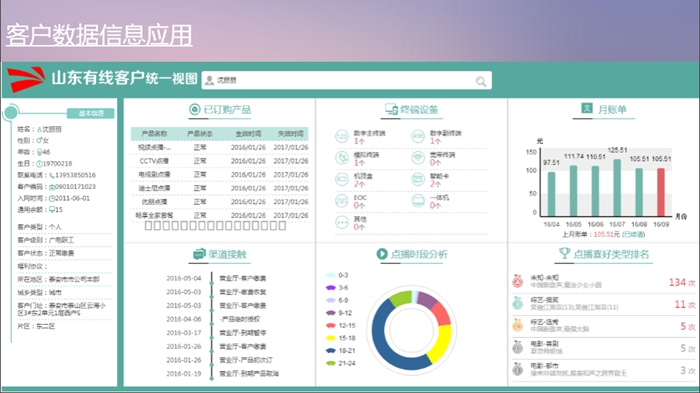Click the 点播时段分析 play icon
The image size is (700, 393).
tap(382, 254)
